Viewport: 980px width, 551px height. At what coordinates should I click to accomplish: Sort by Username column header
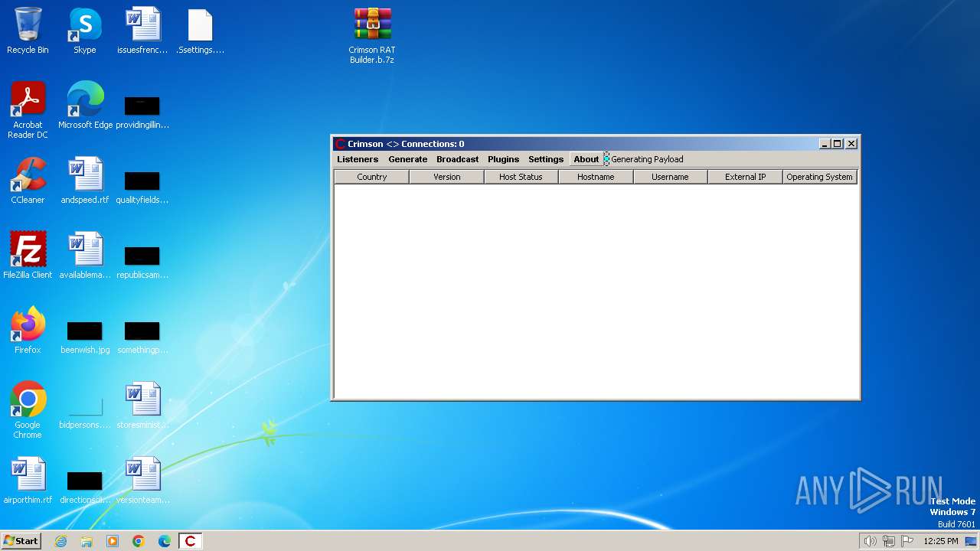point(670,177)
